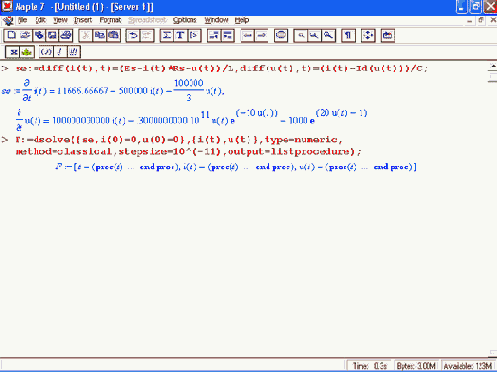497x372 pixels.
Task: Click the vertical scrollbar up arrow
Action: click(493, 67)
